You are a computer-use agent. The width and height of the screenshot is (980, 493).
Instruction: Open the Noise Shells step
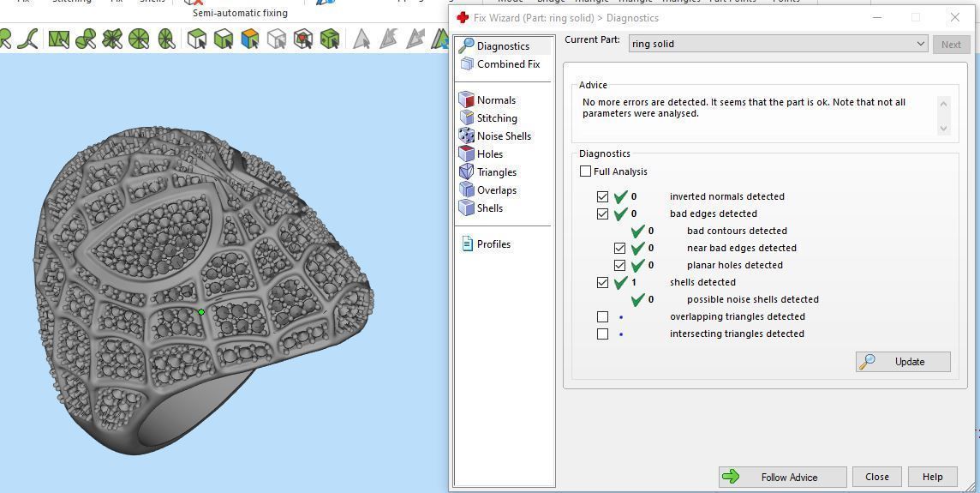click(x=494, y=135)
